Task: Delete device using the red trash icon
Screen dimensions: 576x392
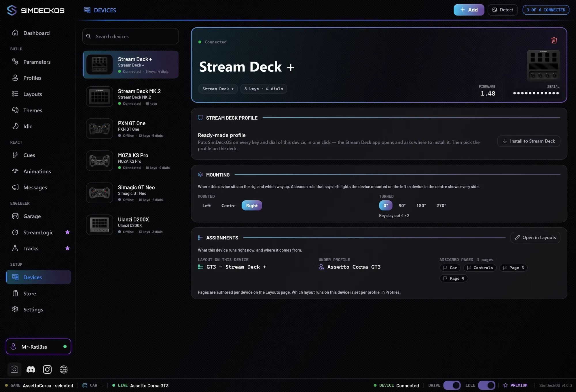Action: pos(554,40)
